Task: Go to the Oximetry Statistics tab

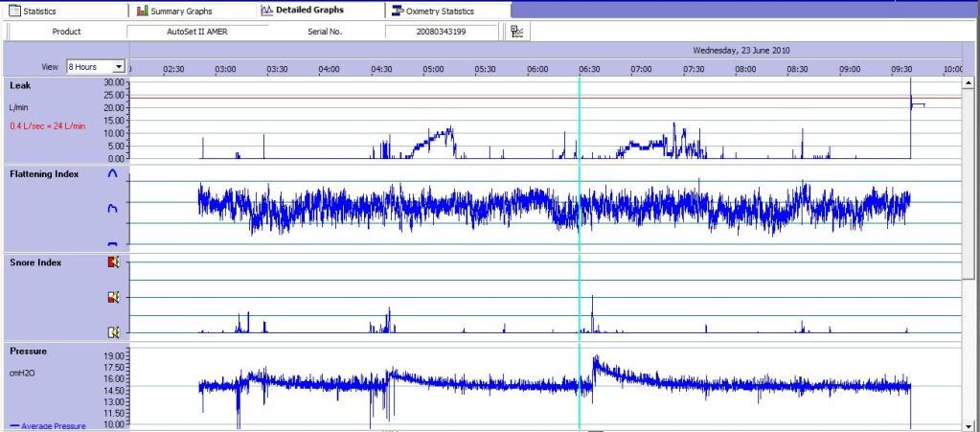Action: click(x=432, y=11)
